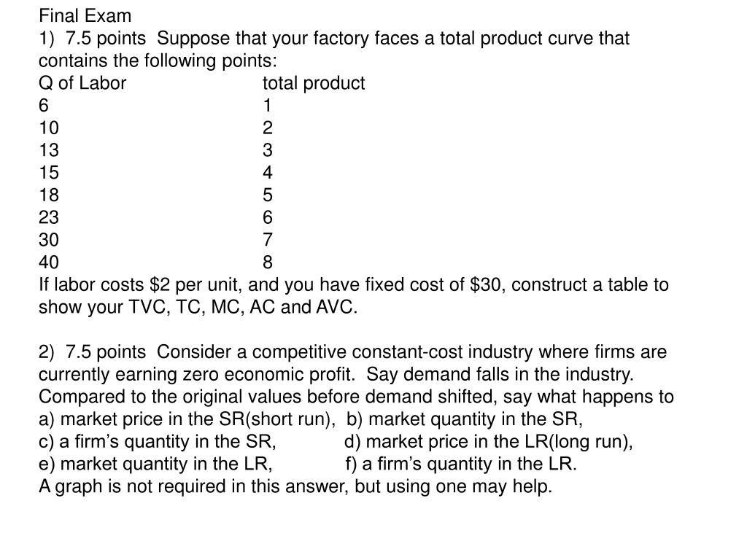
Task: Click labor quantity value 15
Action: 49,172
